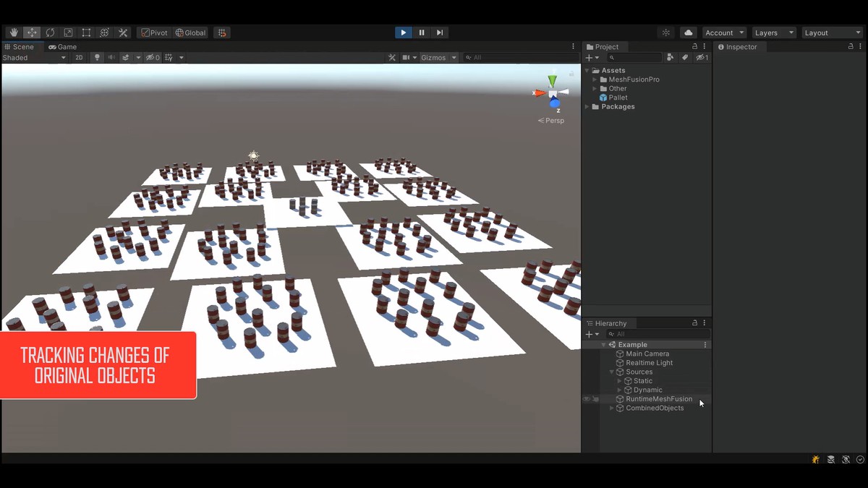Switch to the Game tab
Viewport: 868px width, 488px height.
click(x=63, y=46)
